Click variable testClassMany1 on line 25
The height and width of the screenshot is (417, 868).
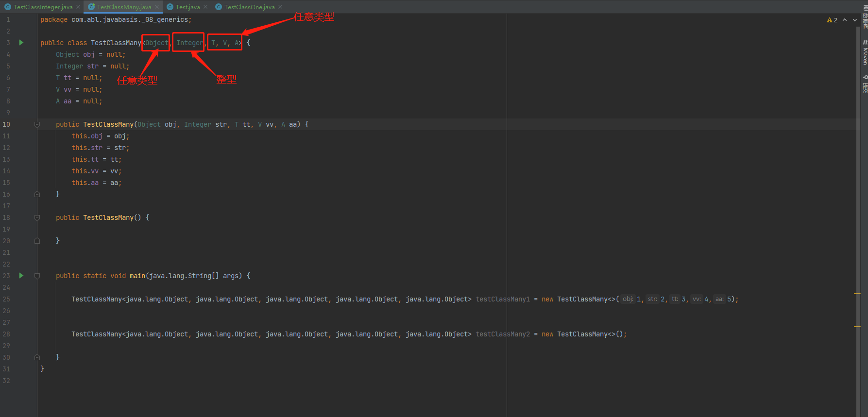tap(503, 299)
